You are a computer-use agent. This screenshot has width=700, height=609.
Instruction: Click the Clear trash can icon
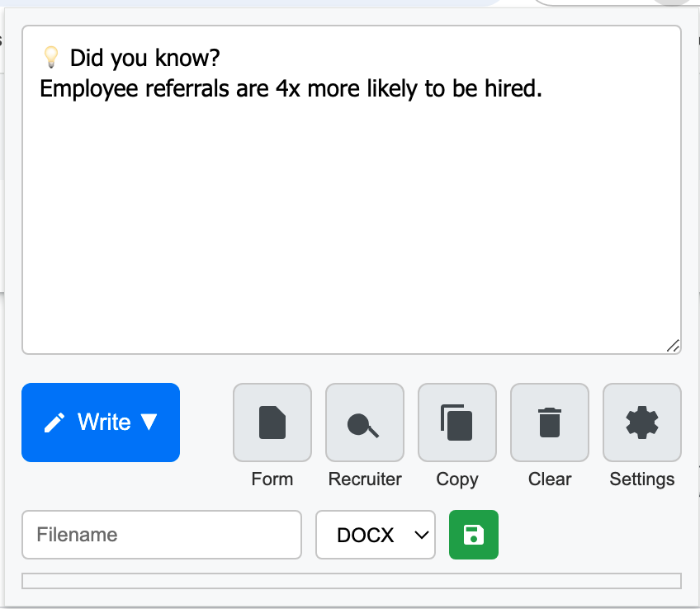(549, 423)
